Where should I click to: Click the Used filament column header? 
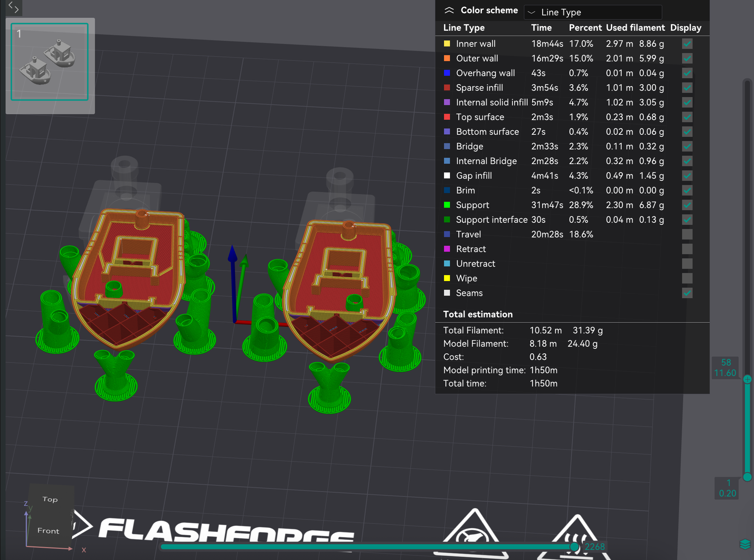click(x=635, y=28)
